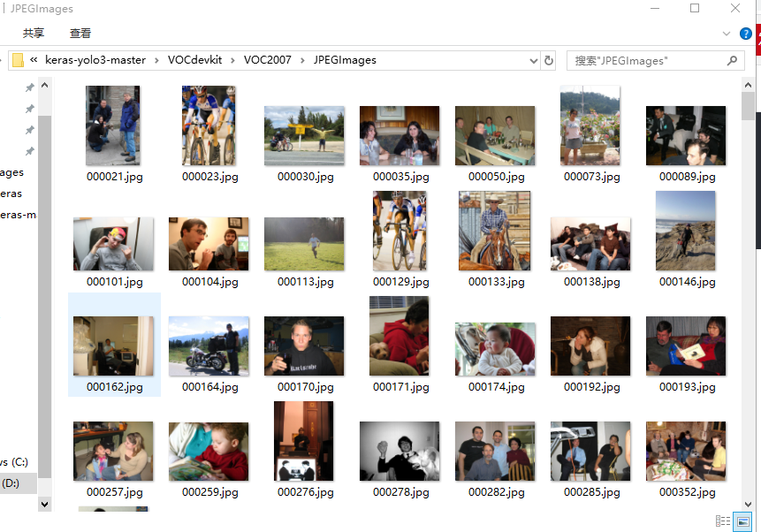The image size is (761, 532).
Task: Click the third pin icon in sidebar
Action: coord(29,130)
